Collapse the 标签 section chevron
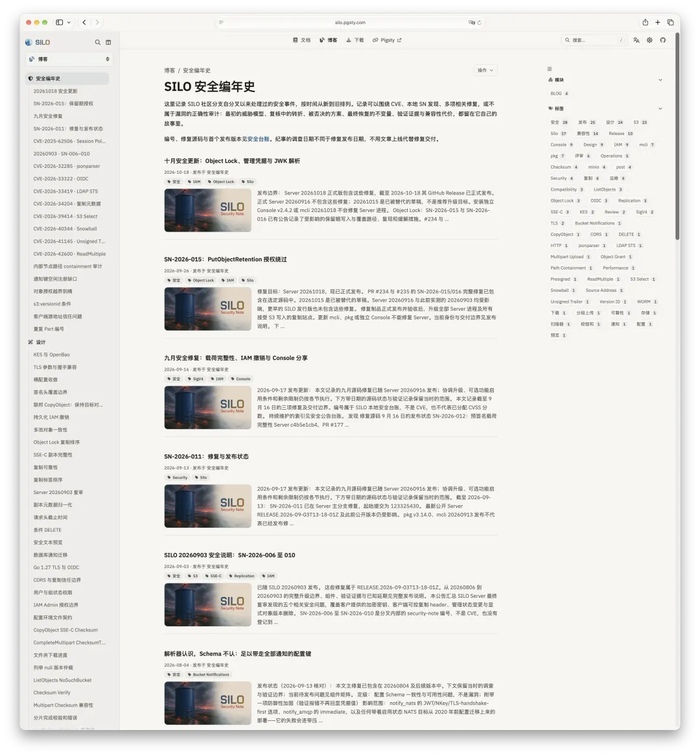This screenshot has height=756, width=700. coord(660,108)
